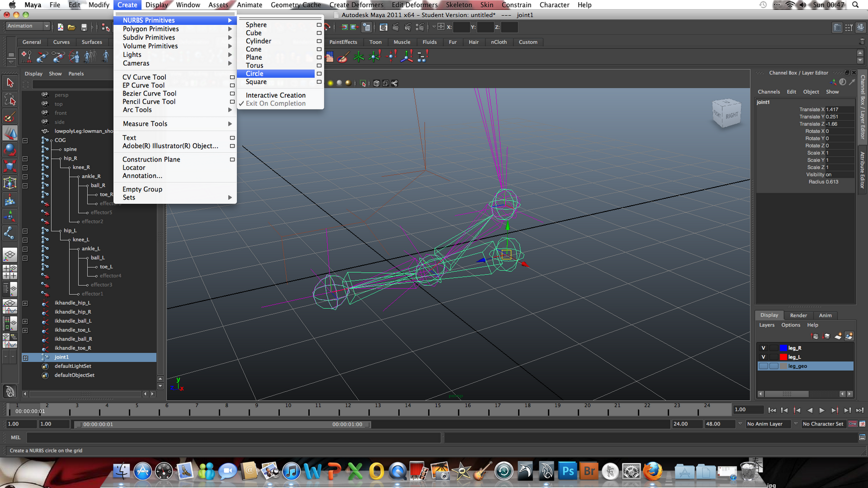Switch to the nCloth shelf tab
This screenshot has height=488, width=868.
click(x=499, y=42)
